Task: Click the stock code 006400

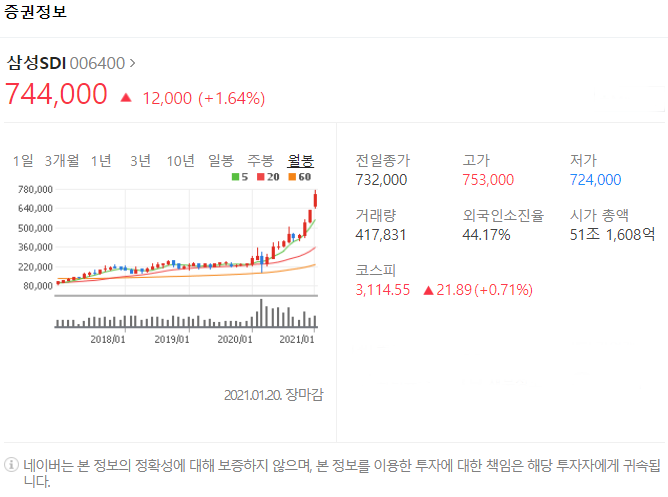Action: (x=97, y=63)
